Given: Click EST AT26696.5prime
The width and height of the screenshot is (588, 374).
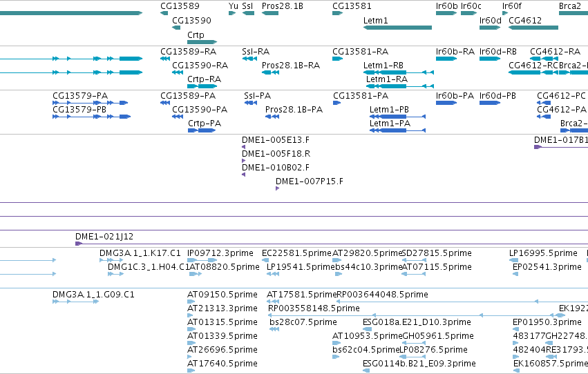Looking at the screenshot, I should [x=222, y=349].
